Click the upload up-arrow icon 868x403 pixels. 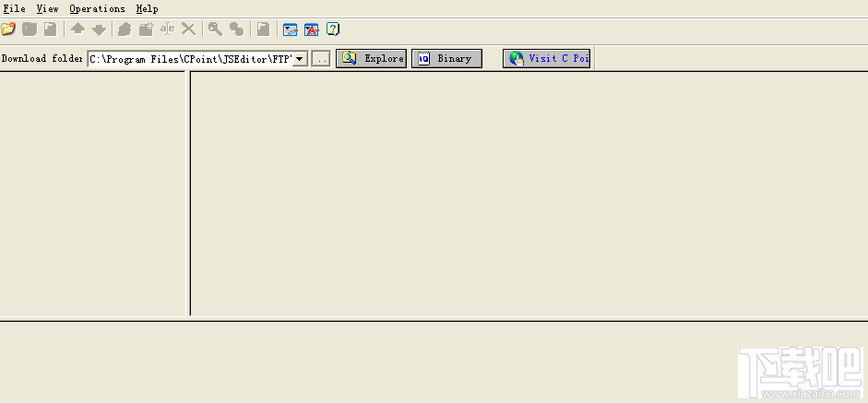77,29
